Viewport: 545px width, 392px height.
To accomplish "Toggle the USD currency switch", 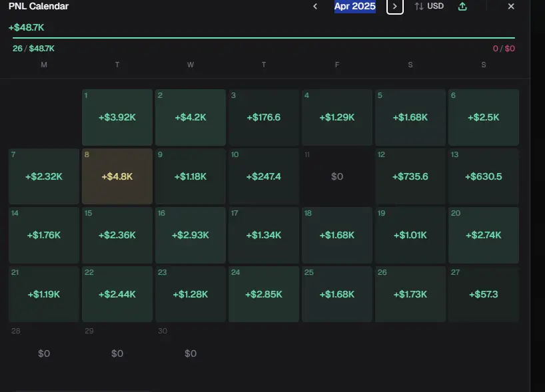I will coord(429,6).
